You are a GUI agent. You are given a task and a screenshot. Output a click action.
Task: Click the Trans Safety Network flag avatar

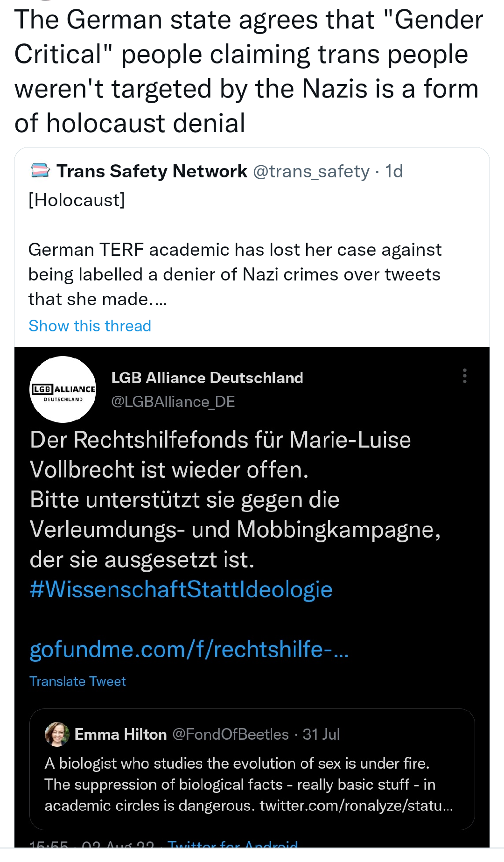[40, 171]
